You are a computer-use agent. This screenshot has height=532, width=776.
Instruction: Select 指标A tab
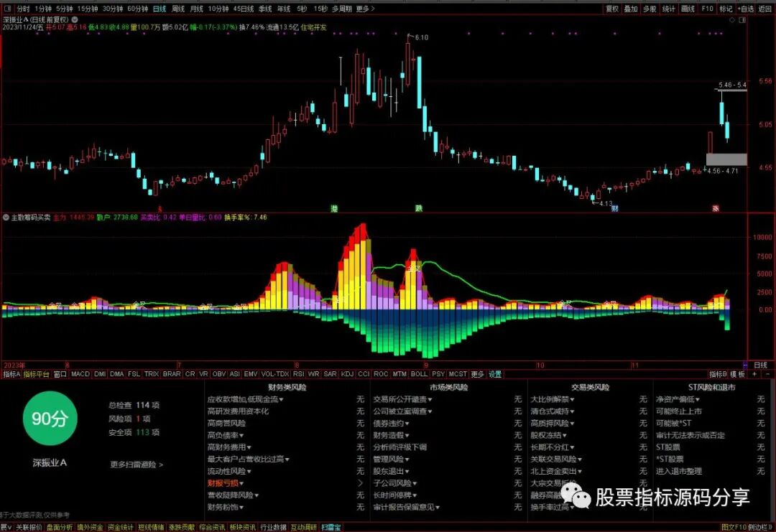(11, 374)
